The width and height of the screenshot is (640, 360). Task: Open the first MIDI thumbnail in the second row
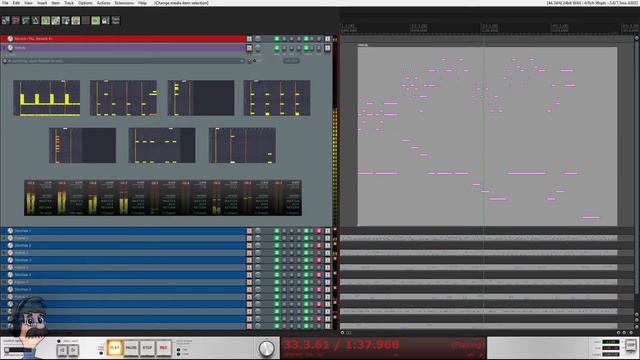(82, 145)
